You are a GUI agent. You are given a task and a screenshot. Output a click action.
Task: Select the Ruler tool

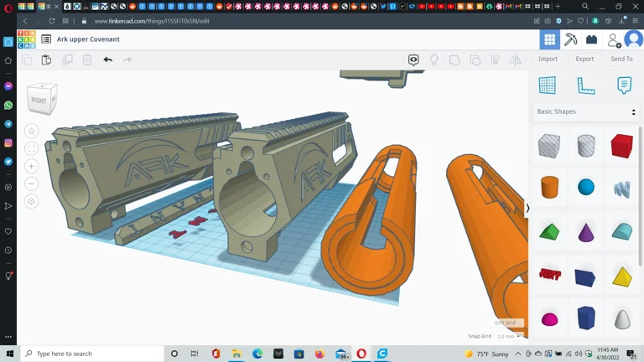coord(585,85)
